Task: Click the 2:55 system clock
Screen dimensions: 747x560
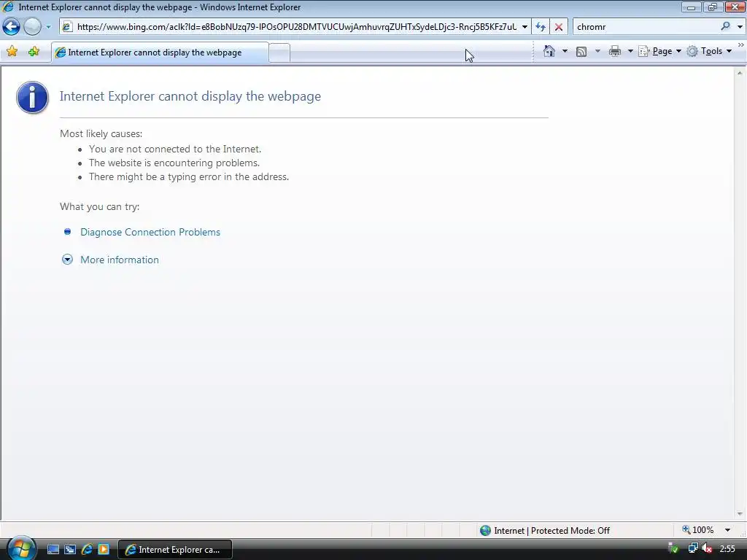Action: click(727, 549)
